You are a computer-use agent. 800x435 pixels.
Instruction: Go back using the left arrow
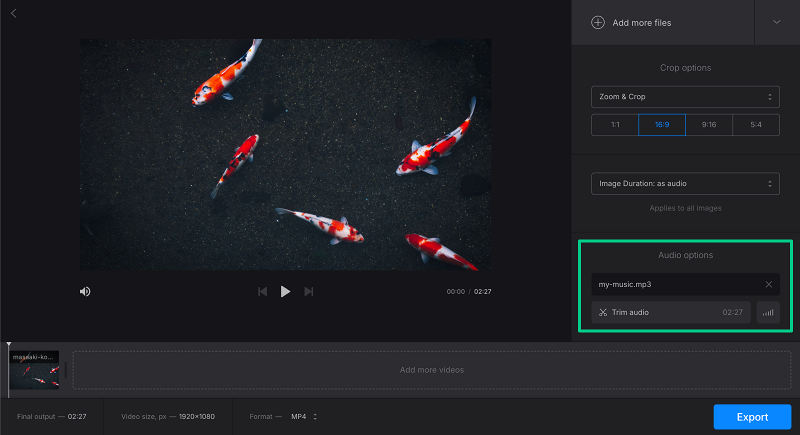click(x=14, y=13)
